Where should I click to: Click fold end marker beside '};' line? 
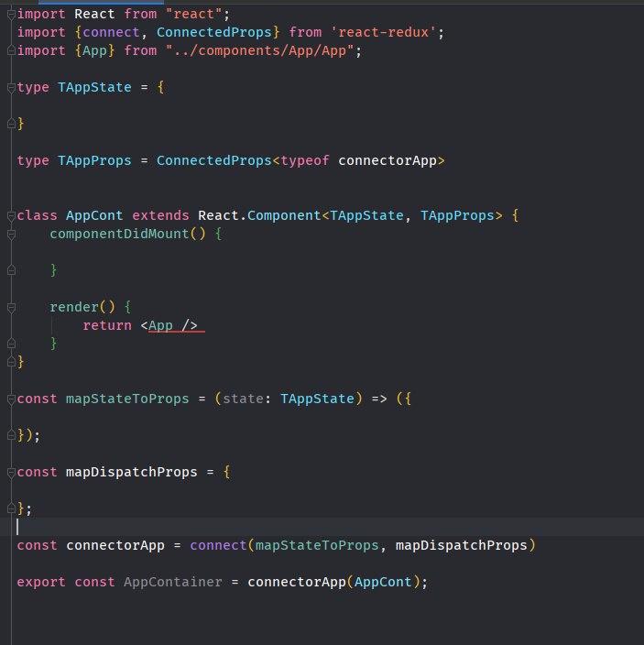pyautogui.click(x=12, y=508)
